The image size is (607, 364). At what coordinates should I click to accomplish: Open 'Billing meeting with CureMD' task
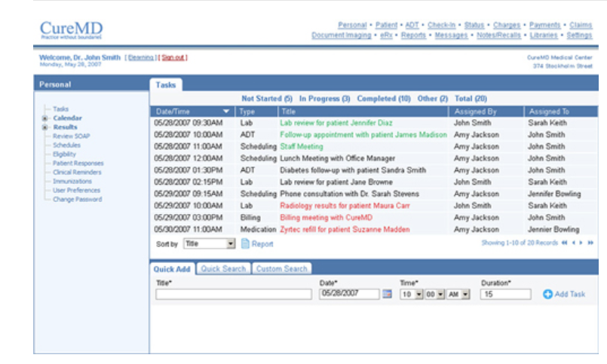[326, 217]
